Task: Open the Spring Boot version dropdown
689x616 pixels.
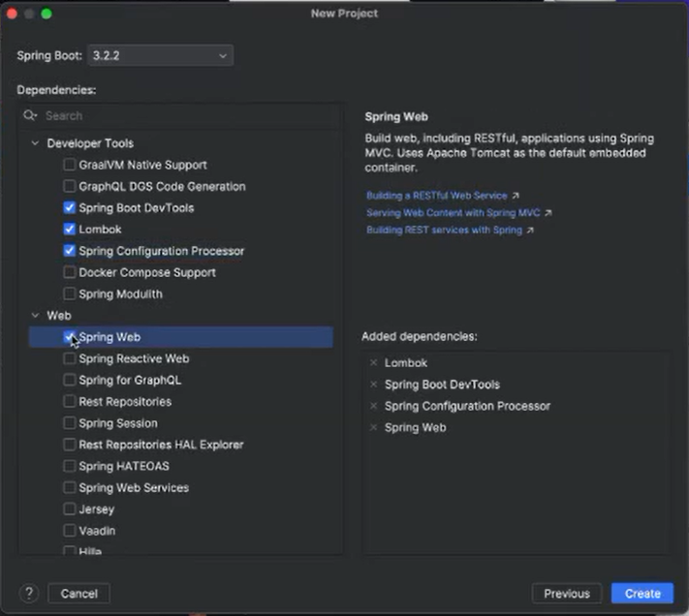Action: click(161, 56)
